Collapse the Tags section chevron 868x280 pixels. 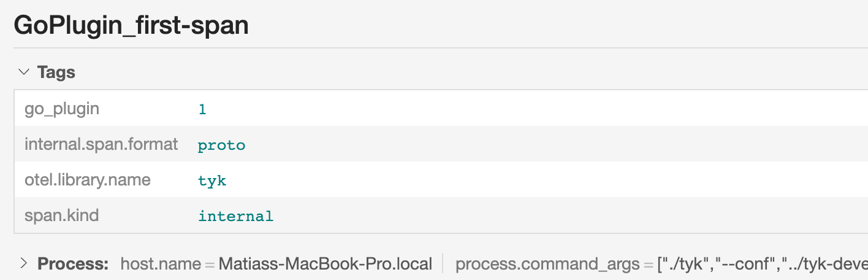click(24, 72)
